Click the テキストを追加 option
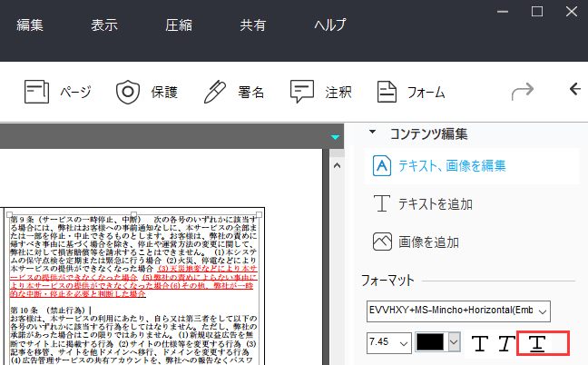Screen dimensions: 588x365 [x=435, y=203]
